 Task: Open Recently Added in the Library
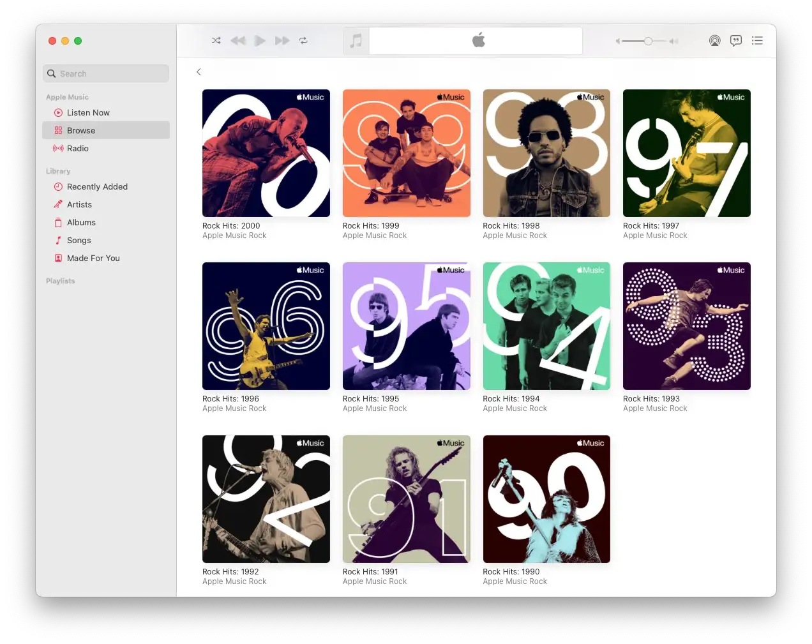click(x=97, y=187)
